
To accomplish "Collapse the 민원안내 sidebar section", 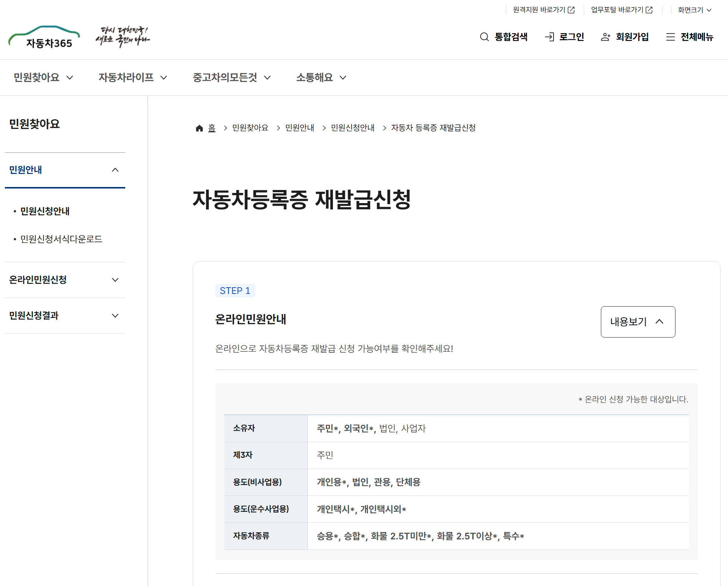I will coord(115,170).
